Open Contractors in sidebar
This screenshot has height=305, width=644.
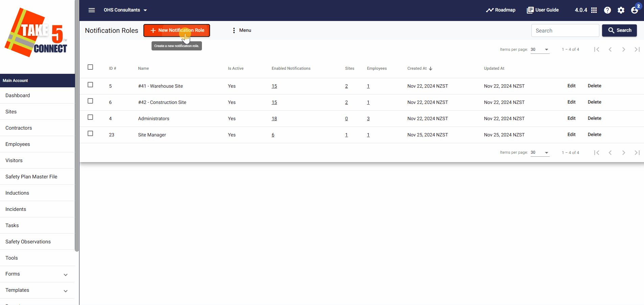(37, 128)
